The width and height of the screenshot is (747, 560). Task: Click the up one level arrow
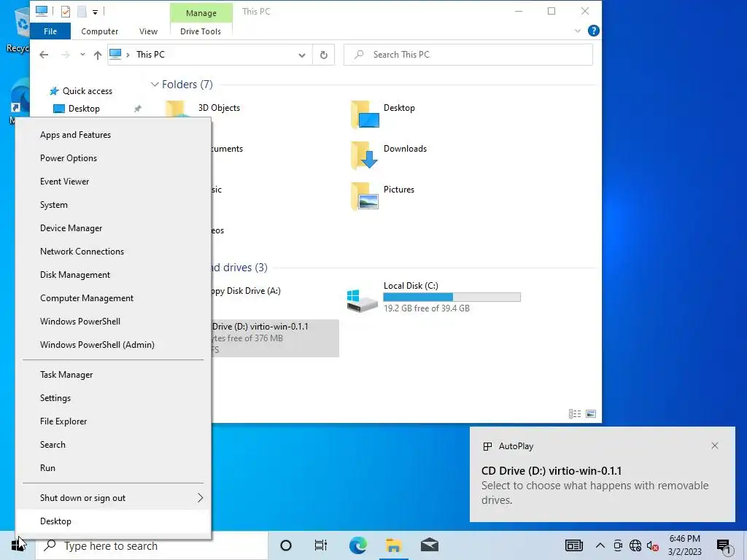click(98, 55)
